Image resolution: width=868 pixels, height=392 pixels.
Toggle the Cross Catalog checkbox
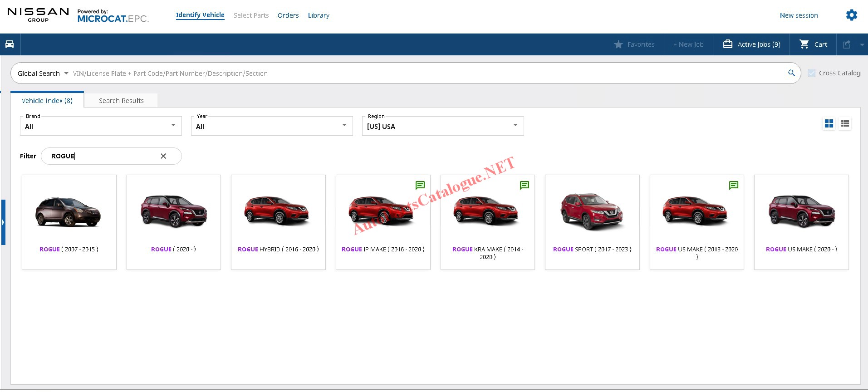[812, 73]
